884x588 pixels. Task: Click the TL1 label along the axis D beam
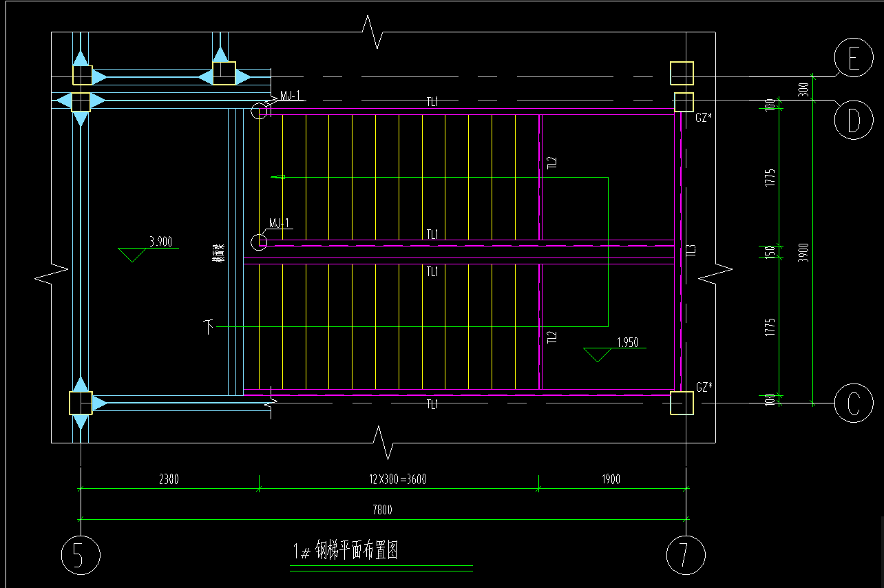click(432, 102)
